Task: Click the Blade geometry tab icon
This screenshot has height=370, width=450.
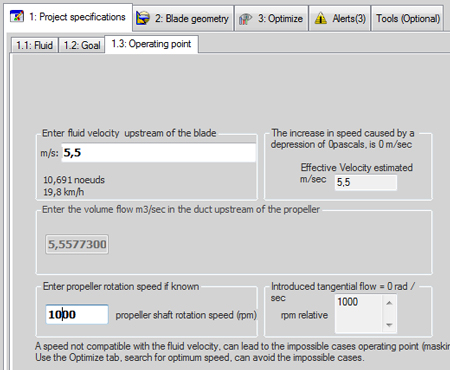Action: (143, 18)
